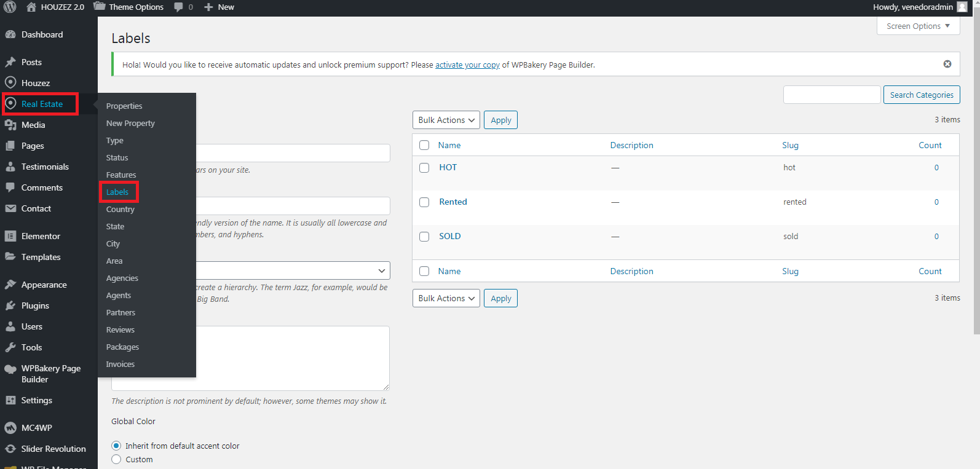Check the Rented label row checkbox
This screenshot has height=469, width=980.
tap(424, 202)
